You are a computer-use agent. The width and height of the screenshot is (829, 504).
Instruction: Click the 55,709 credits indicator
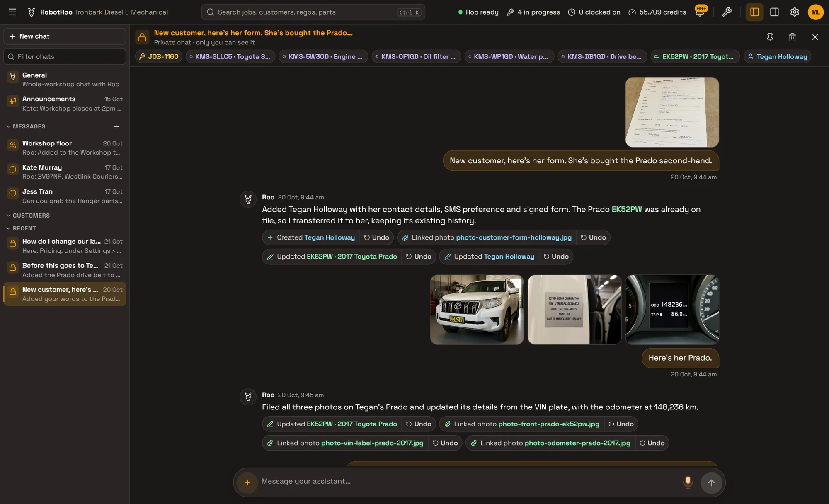click(x=657, y=12)
